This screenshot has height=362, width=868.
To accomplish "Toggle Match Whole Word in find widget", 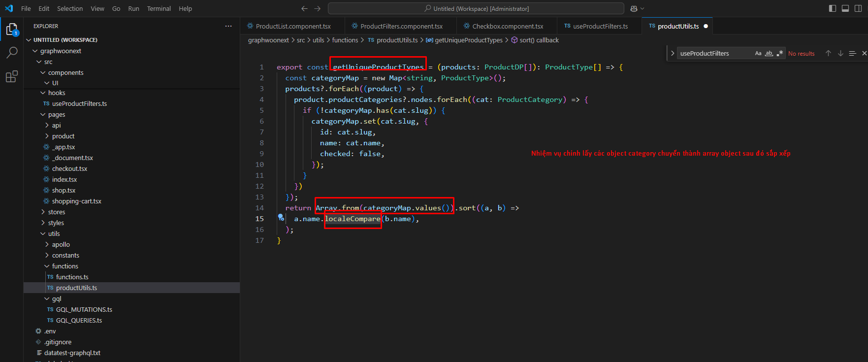I will point(769,53).
